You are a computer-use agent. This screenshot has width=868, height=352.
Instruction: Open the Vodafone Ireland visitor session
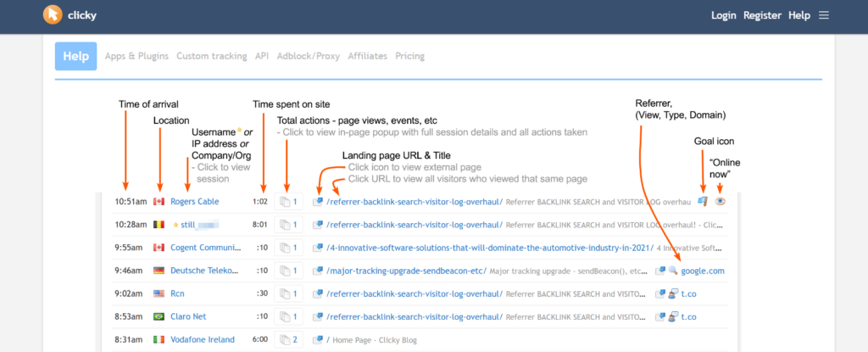pos(202,340)
